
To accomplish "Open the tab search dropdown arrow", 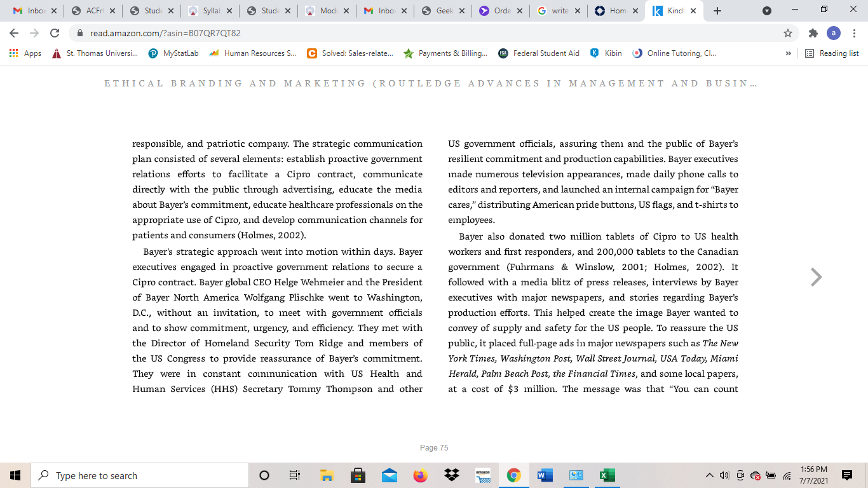I will click(767, 11).
